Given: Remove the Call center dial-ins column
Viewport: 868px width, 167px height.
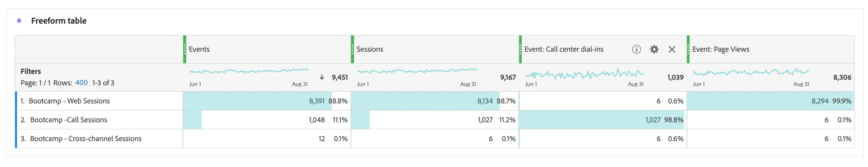Looking at the screenshot, I should 672,49.
